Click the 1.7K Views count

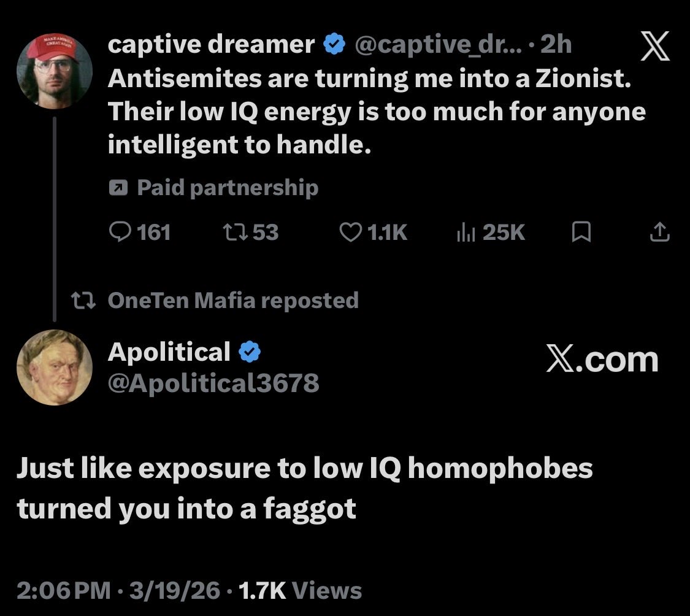(300, 591)
